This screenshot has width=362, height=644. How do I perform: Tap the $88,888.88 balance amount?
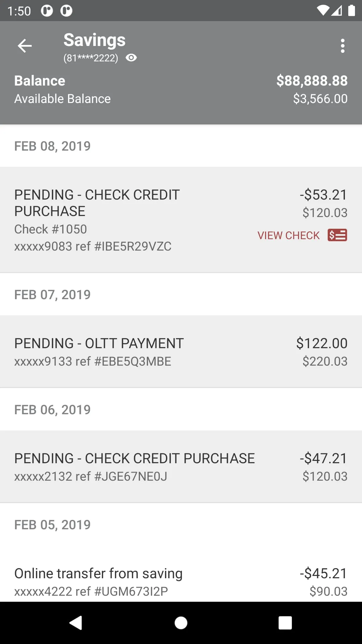pos(312,81)
